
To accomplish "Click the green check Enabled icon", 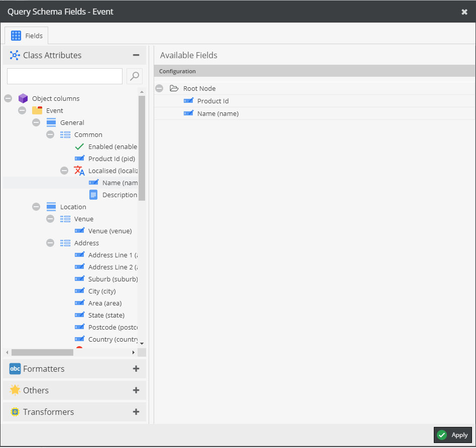I will pyautogui.click(x=79, y=146).
